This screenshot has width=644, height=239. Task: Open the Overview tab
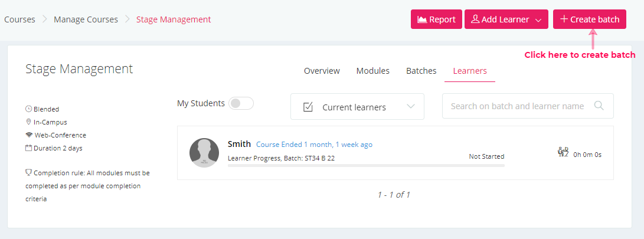pos(322,71)
